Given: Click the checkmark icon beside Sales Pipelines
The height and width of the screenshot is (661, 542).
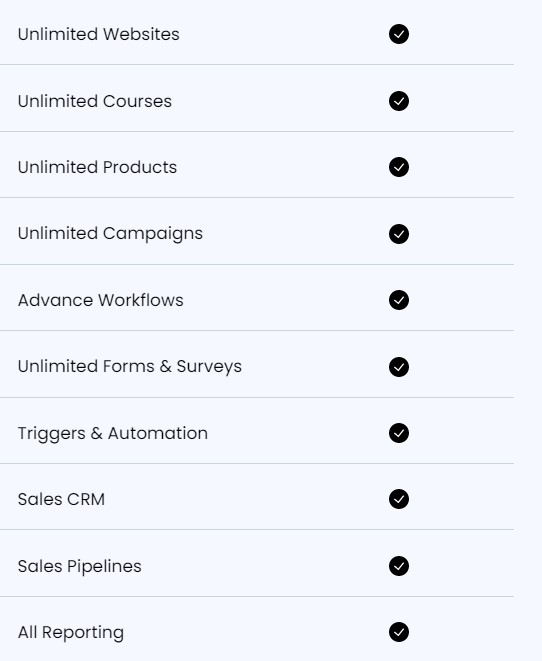Looking at the screenshot, I should pyautogui.click(x=399, y=566).
